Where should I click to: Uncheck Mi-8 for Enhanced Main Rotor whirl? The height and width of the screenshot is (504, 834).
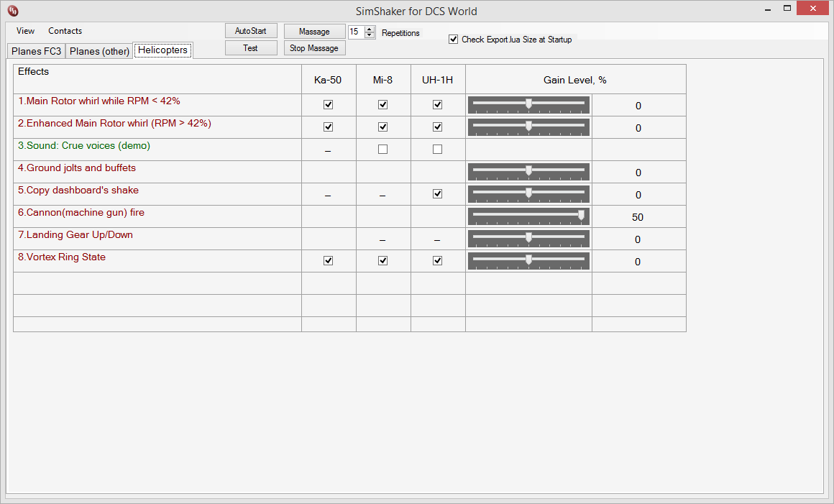click(x=383, y=127)
